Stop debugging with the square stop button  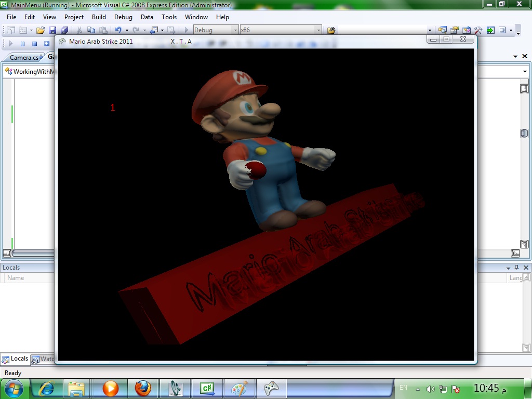(x=34, y=44)
